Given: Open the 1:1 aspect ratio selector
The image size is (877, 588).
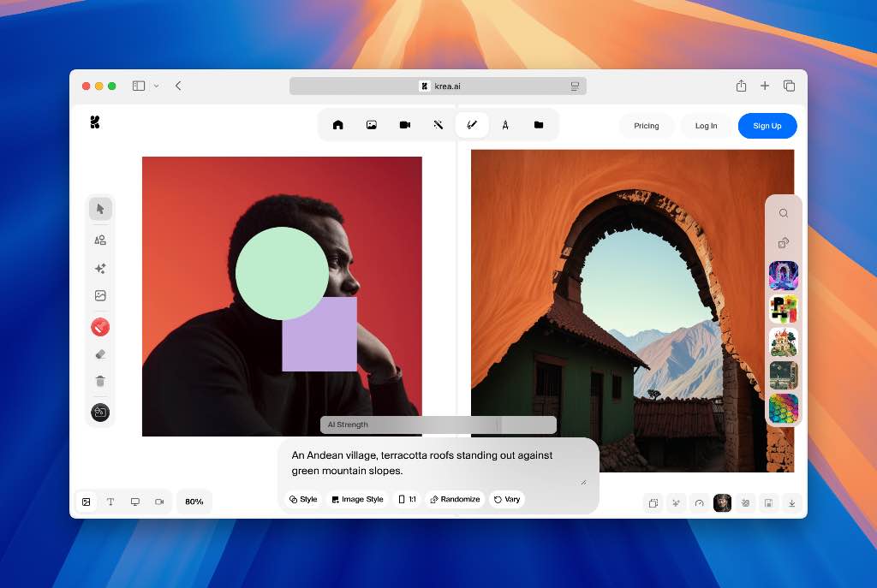Looking at the screenshot, I should coord(407,499).
